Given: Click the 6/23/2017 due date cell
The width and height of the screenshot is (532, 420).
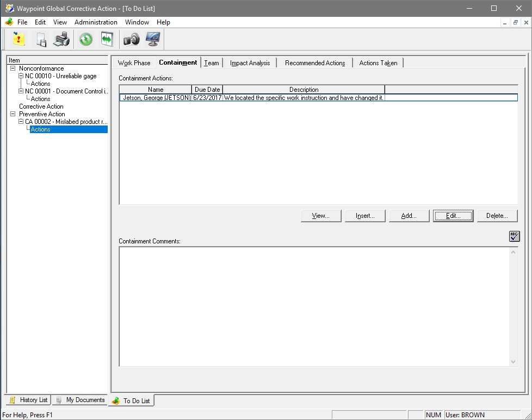Looking at the screenshot, I should [207, 98].
